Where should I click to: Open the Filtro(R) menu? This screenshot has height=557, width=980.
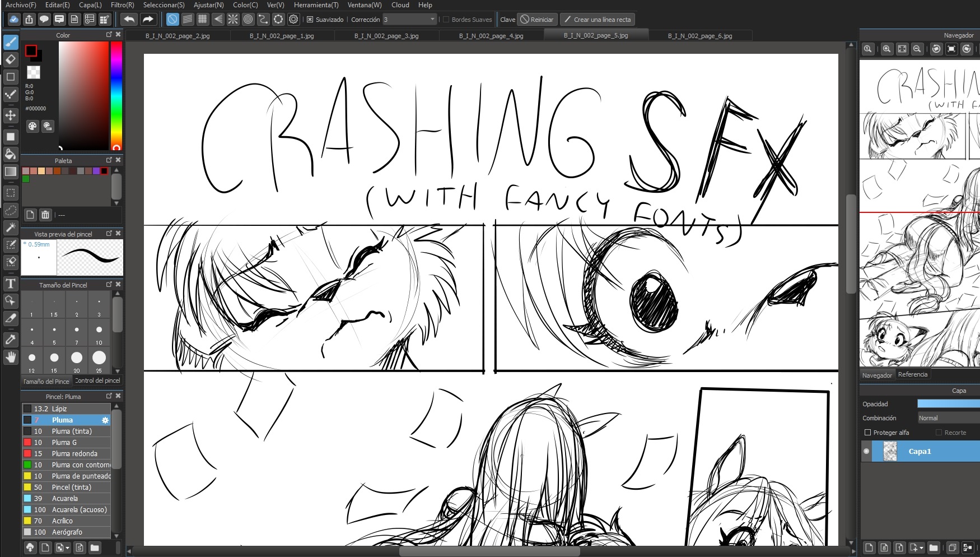coord(122,5)
